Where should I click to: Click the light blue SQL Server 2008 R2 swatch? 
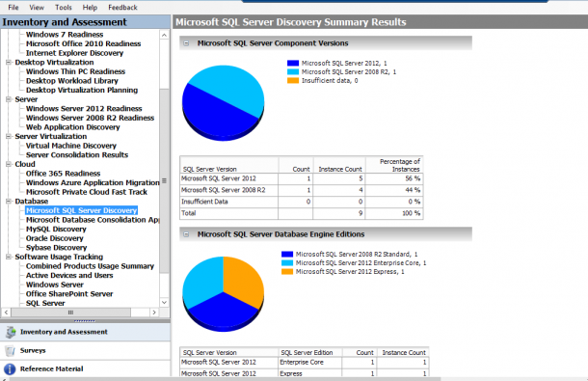click(293, 71)
